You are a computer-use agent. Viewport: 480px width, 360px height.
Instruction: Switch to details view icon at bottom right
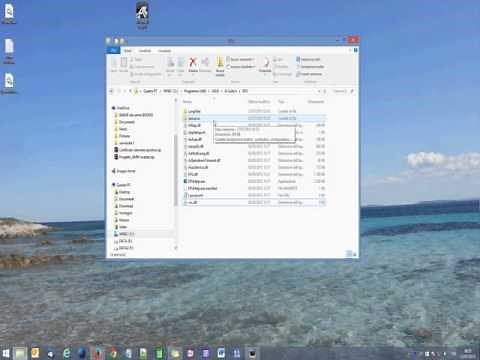(x=349, y=254)
